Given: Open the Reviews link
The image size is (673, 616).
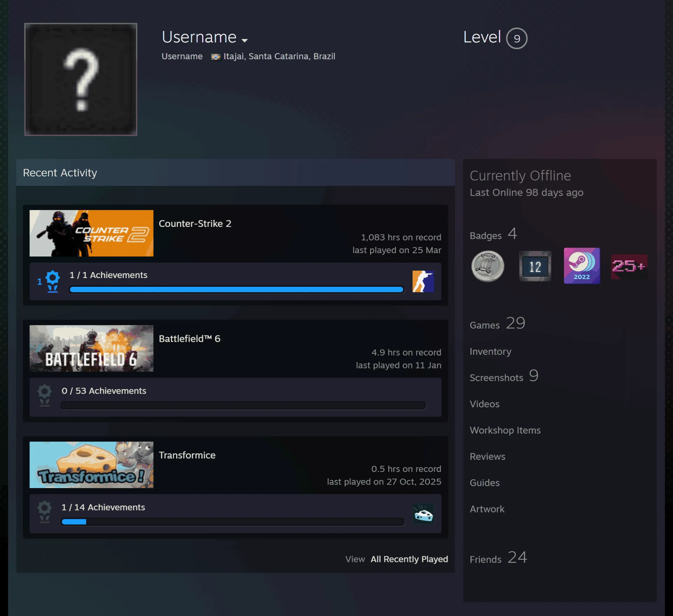Looking at the screenshot, I should (x=488, y=457).
